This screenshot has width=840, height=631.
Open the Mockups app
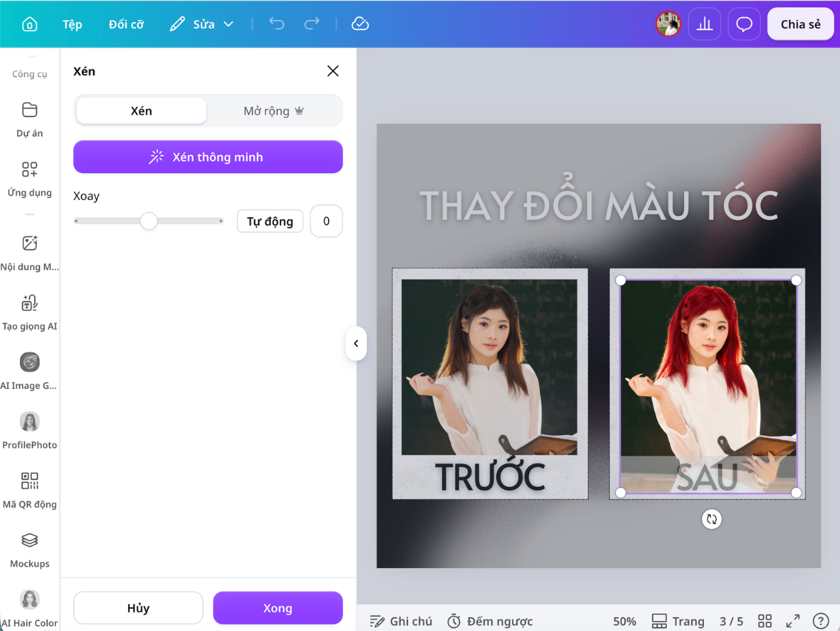pos(29,550)
